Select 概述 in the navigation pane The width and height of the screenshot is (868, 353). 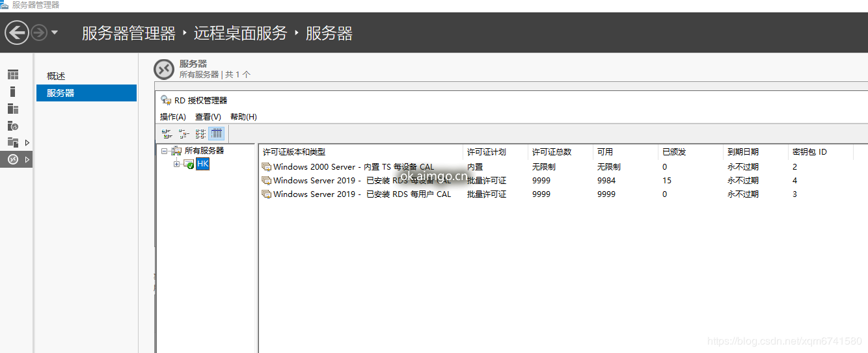click(56, 76)
